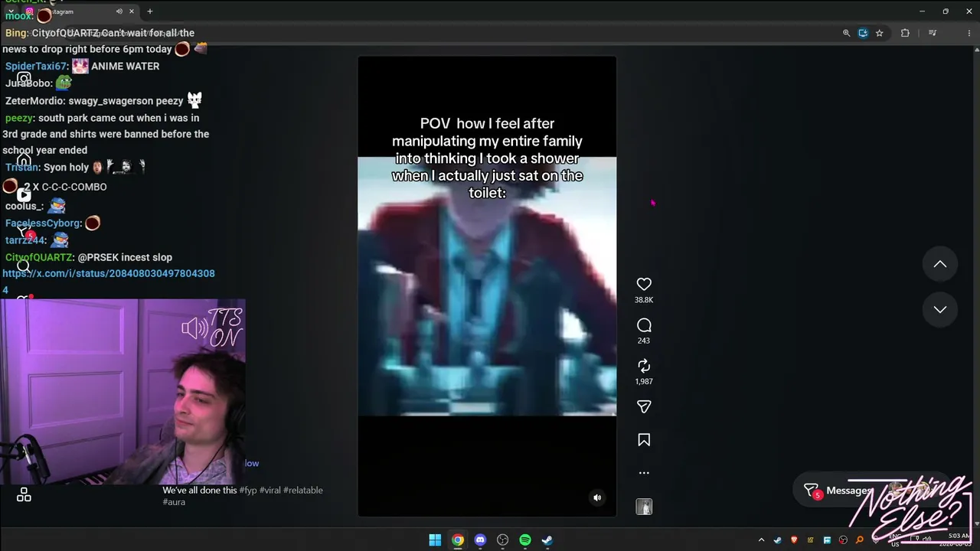
Task: Pause the playing reel video
Action: pos(487,286)
